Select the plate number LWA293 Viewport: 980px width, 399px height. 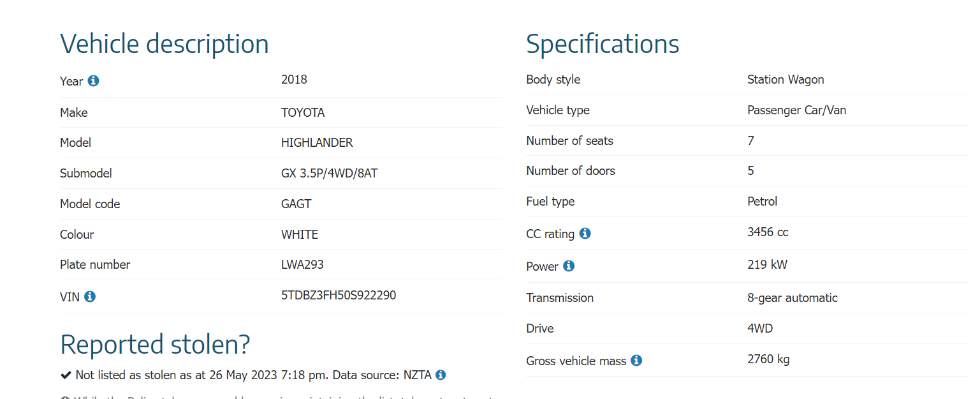click(x=302, y=264)
